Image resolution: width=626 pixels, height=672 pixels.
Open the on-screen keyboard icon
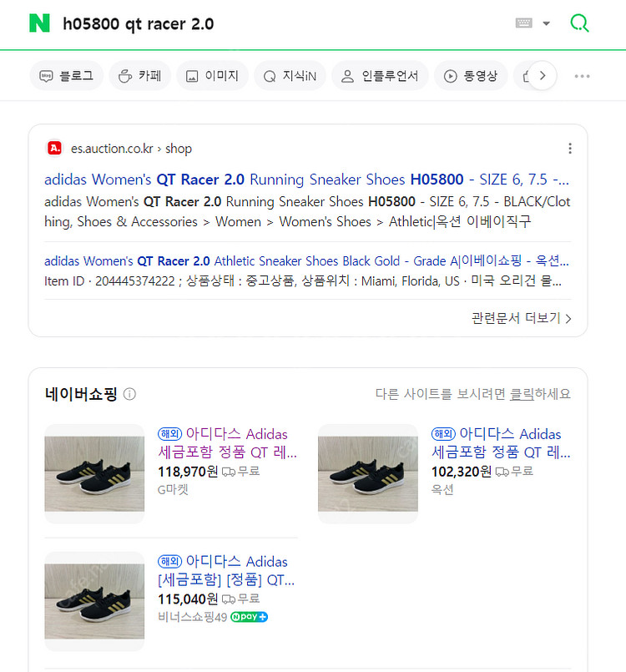point(523,23)
